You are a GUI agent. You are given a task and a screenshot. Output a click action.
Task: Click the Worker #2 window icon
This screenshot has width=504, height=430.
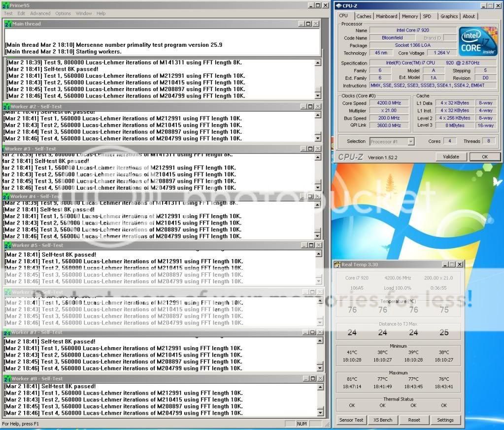click(7, 106)
